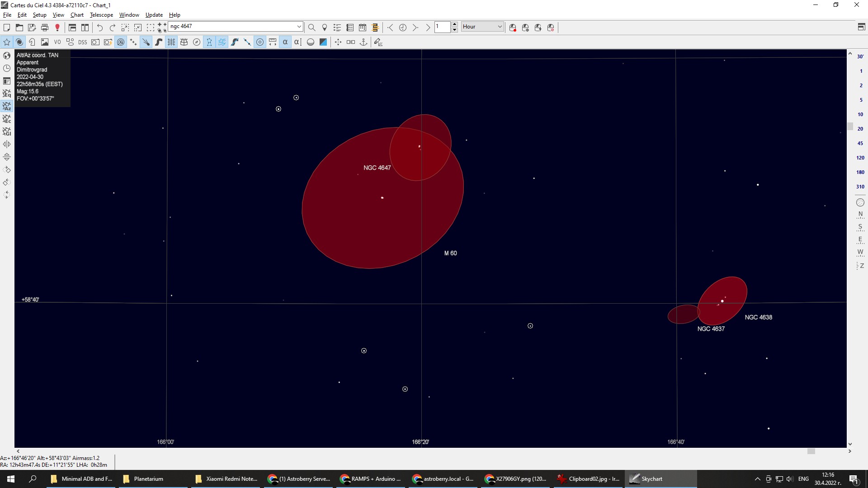Point the chart toward the Zenith
868x488 pixels.
pyautogui.click(x=860, y=266)
